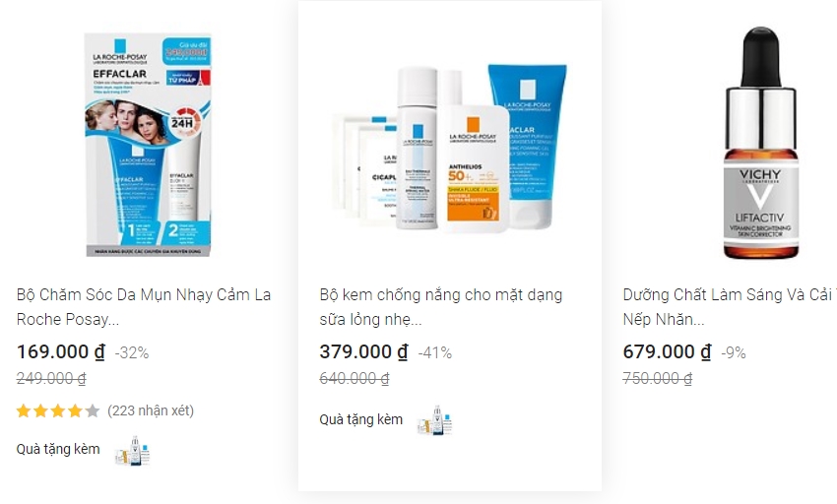Click the crossed-out 640.000 đ original price
Screen dimensions: 837x504
tap(354, 379)
